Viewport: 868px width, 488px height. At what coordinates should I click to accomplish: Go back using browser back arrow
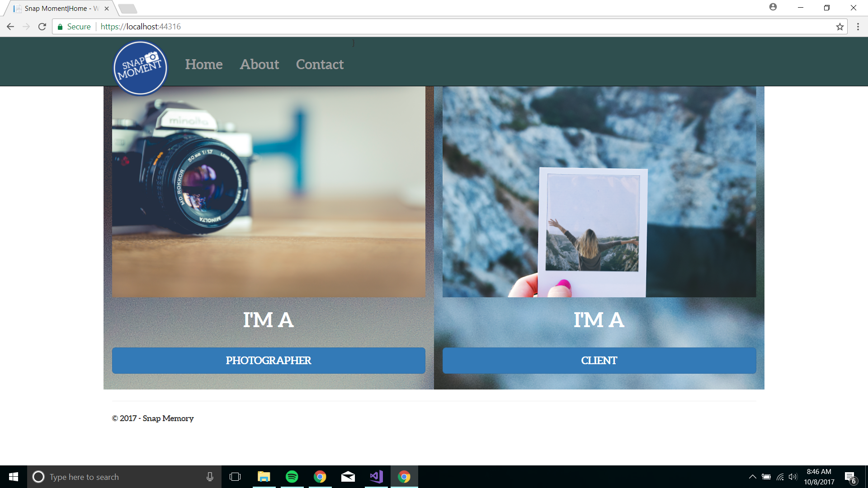(x=10, y=27)
